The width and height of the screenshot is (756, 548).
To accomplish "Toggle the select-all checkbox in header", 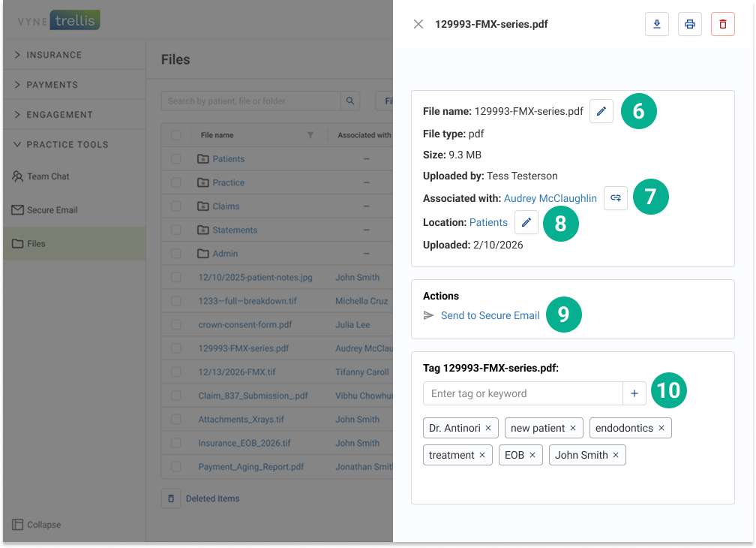I will 175,135.
